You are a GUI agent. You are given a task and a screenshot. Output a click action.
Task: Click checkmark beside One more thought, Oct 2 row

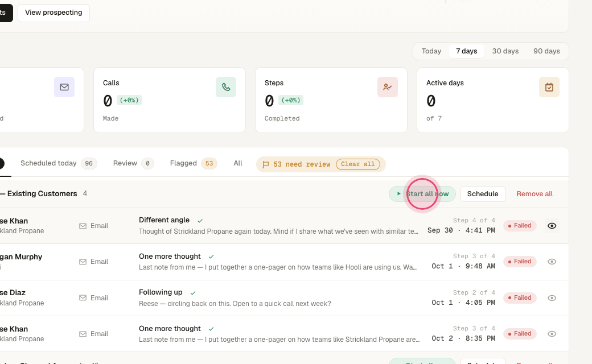tap(211, 329)
